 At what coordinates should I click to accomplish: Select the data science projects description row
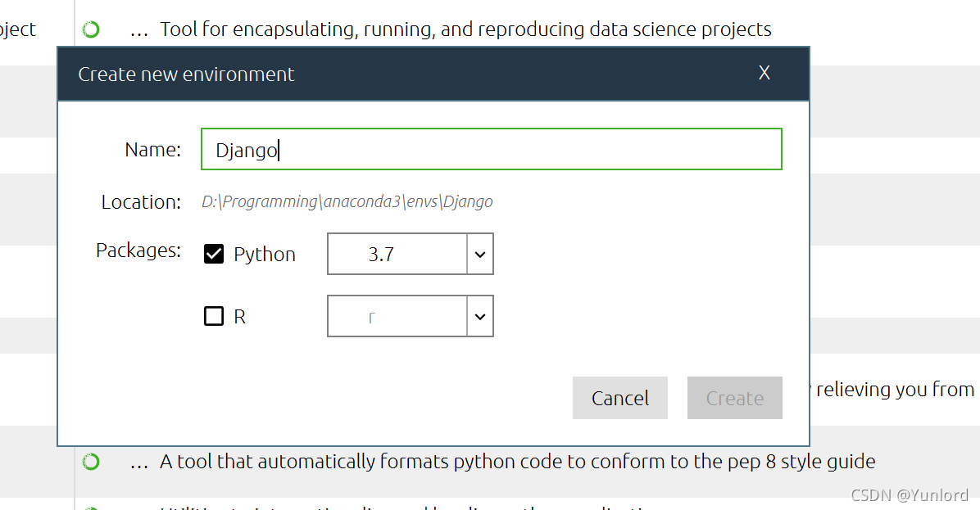[465, 30]
